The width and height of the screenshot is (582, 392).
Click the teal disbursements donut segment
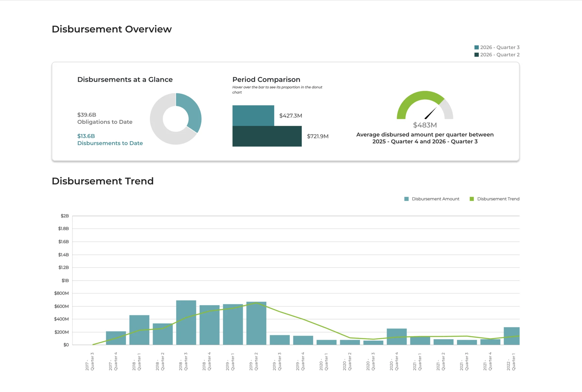[193, 111]
